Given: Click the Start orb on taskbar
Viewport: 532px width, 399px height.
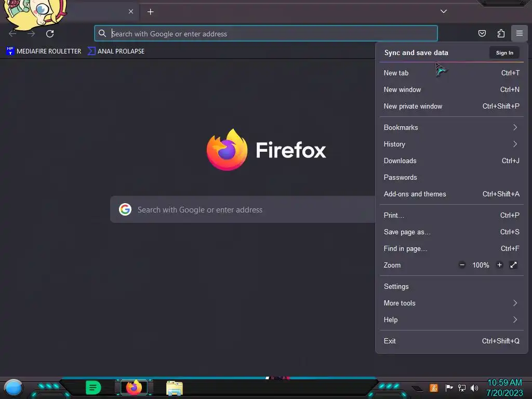Looking at the screenshot, I should [13, 388].
